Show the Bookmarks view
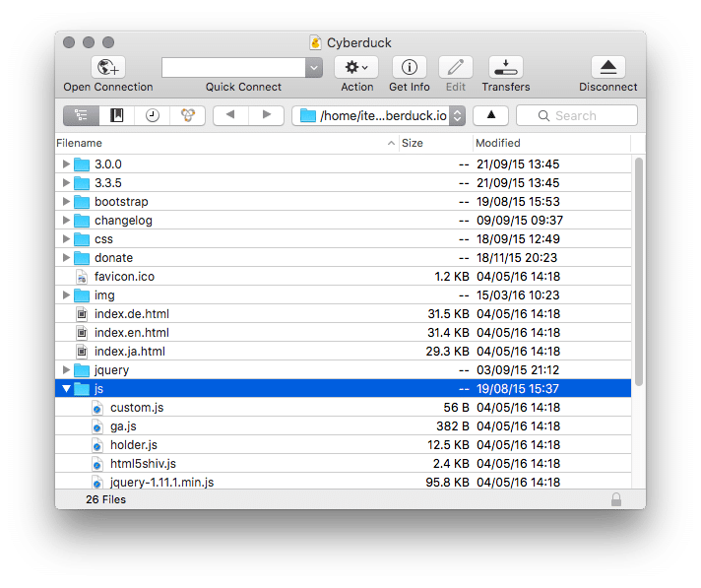The width and height of the screenshot is (701, 588). tap(117, 115)
